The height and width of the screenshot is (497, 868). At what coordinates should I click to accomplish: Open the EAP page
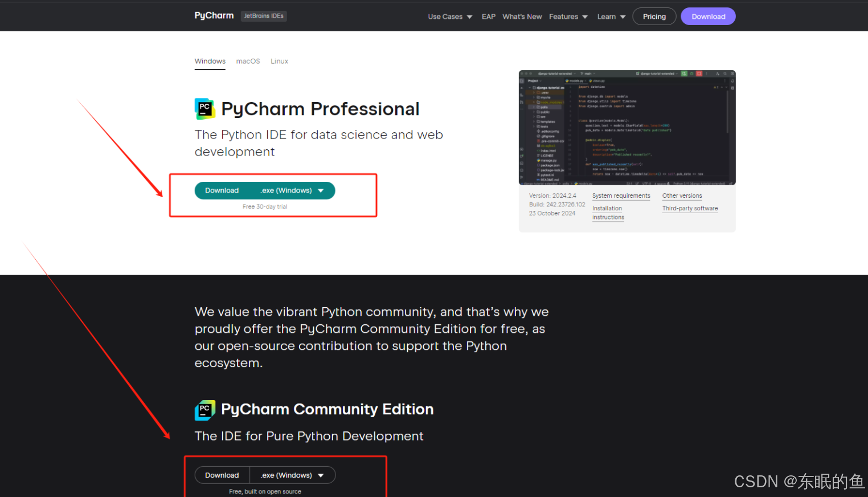pos(489,17)
